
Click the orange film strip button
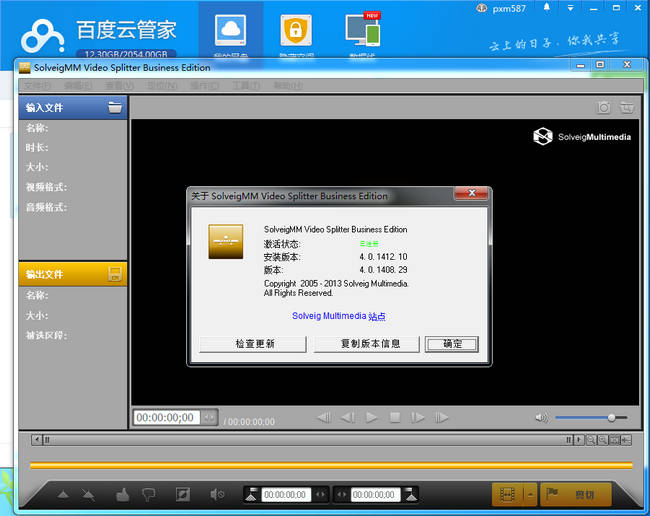507,494
